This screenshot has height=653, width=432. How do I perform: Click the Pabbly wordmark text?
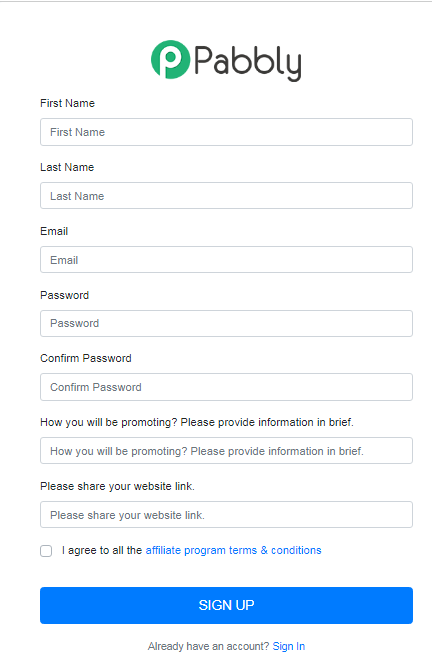tap(247, 62)
